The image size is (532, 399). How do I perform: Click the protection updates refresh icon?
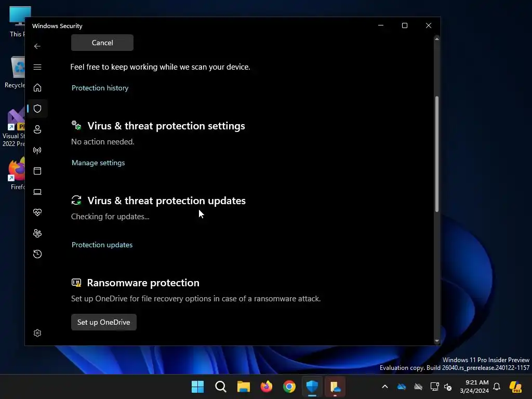click(76, 200)
